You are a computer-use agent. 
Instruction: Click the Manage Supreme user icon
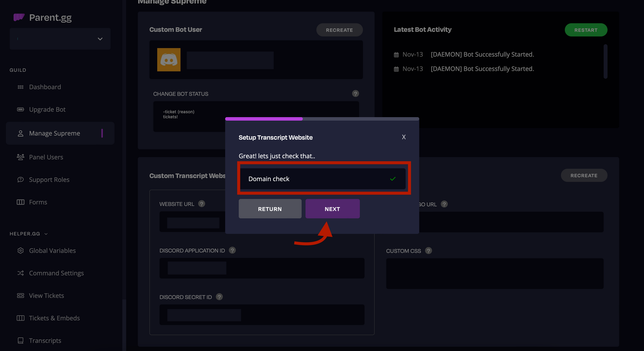[21, 133]
